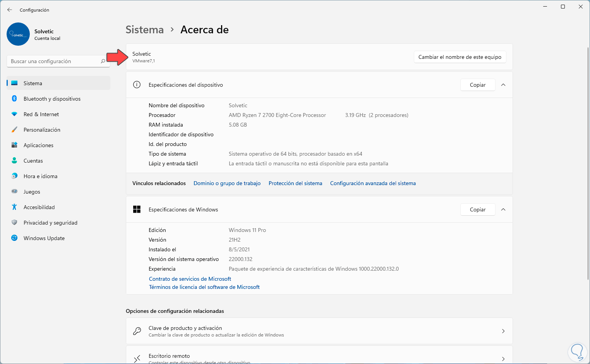Open Hora e idioma settings
Image resolution: width=590 pixels, height=364 pixels.
(x=40, y=176)
